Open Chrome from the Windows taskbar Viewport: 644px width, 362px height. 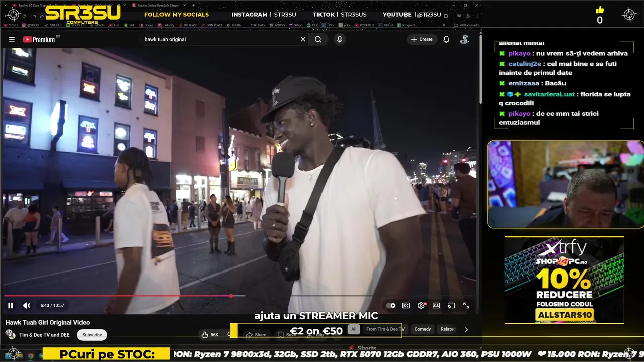pos(30,355)
